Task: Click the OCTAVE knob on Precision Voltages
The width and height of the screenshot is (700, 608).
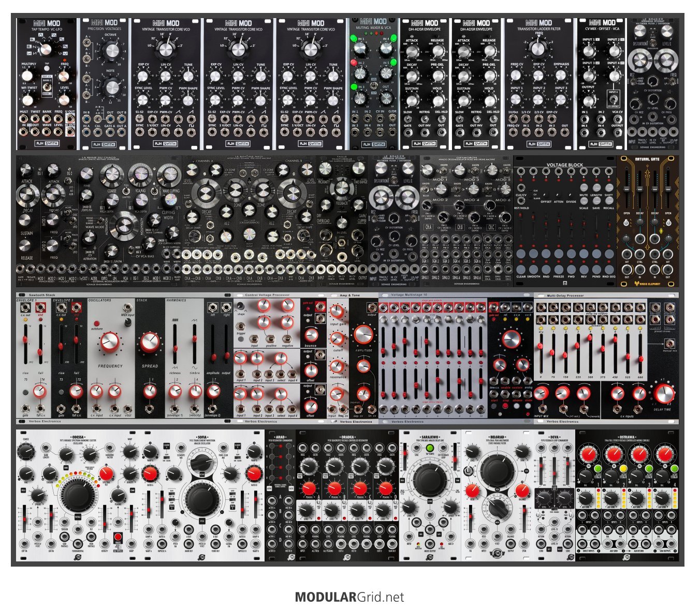Action: pos(111,50)
